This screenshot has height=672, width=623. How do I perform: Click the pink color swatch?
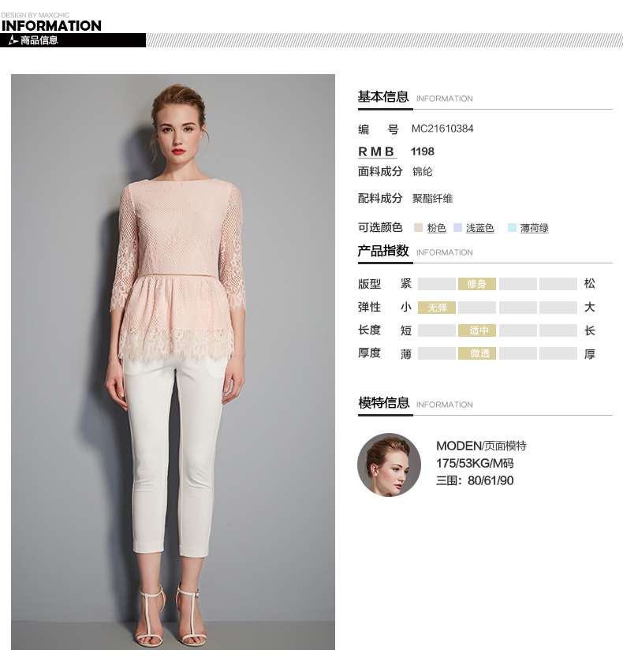(x=418, y=228)
